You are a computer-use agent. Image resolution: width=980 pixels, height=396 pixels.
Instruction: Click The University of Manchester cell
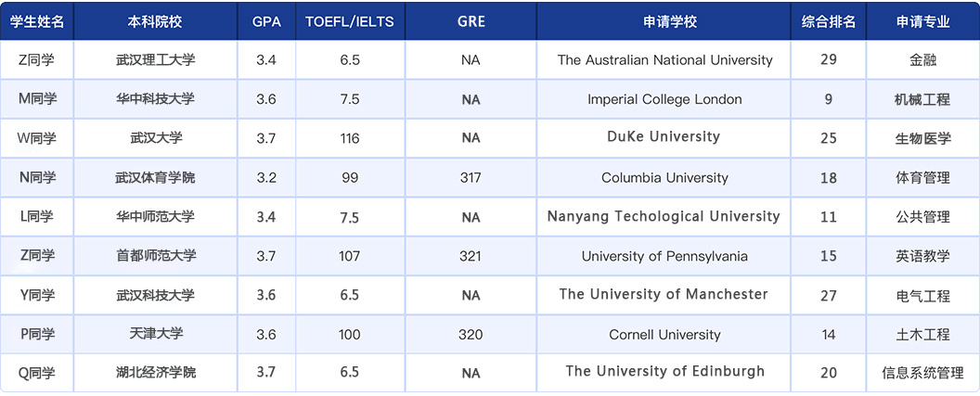pos(664,295)
